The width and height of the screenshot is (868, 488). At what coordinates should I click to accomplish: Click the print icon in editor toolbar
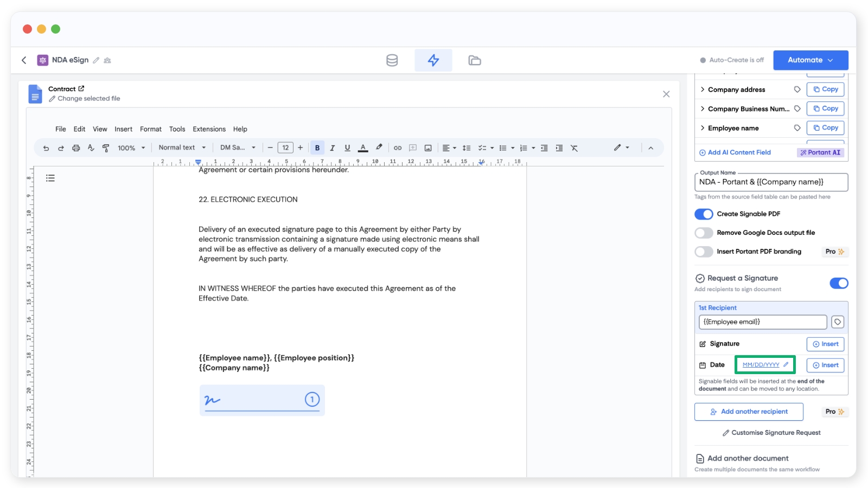[x=76, y=148]
